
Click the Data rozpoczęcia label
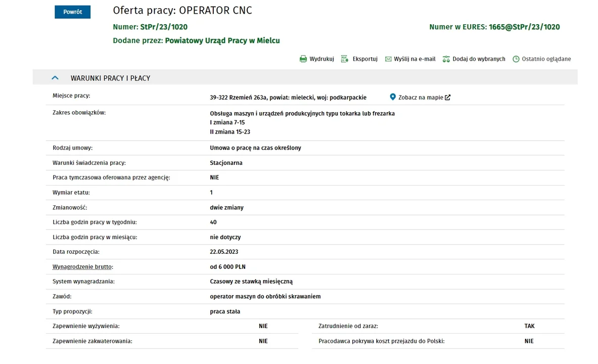(x=76, y=252)
